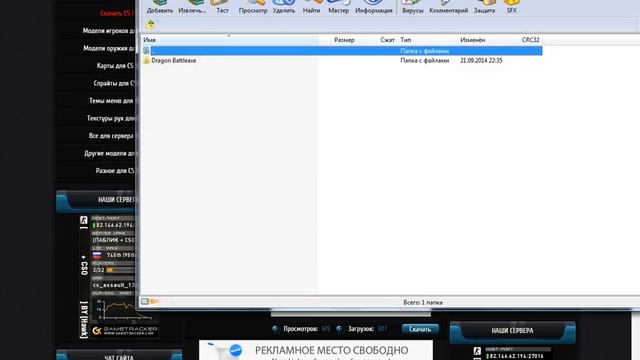Open the red 'Скачать CS' site menu link
The width and height of the screenshot is (640, 360).
117,13
